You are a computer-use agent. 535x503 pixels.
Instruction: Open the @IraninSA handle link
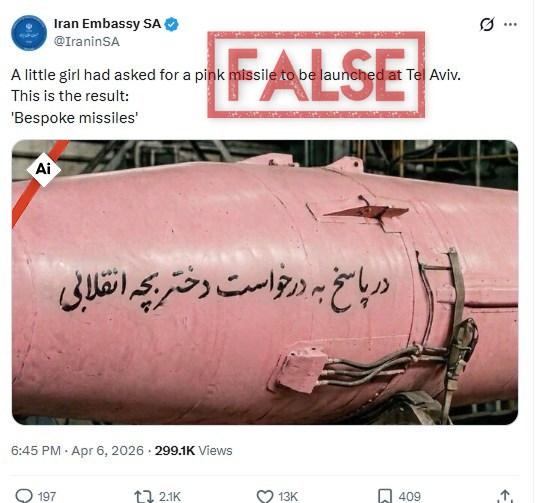pyautogui.click(x=87, y=42)
